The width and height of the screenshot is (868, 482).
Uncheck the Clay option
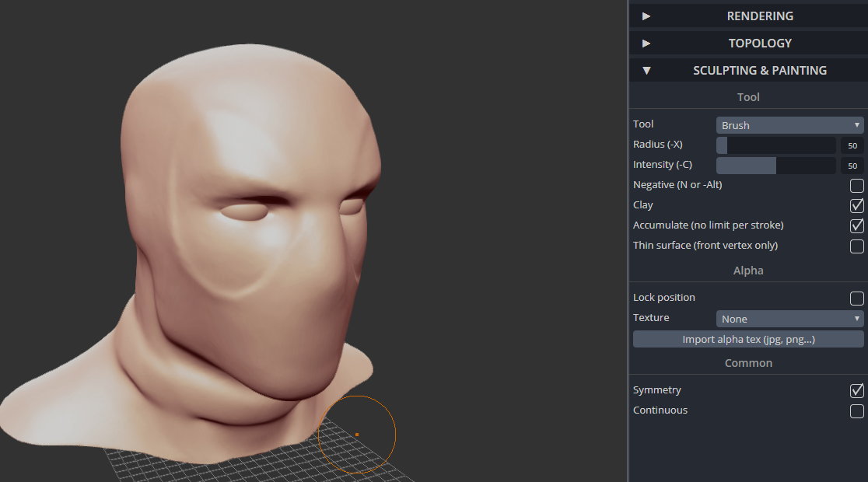(x=856, y=205)
